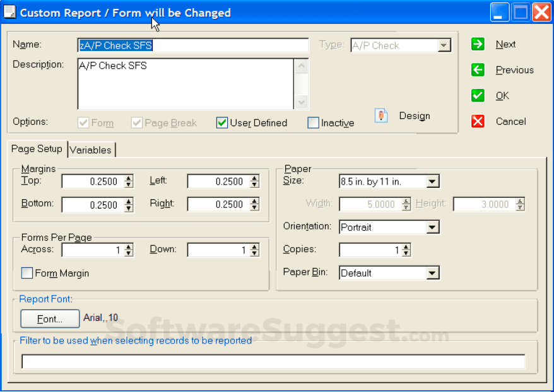The height and width of the screenshot is (392, 554).
Task: Switch to the Variables tab
Action: click(91, 149)
